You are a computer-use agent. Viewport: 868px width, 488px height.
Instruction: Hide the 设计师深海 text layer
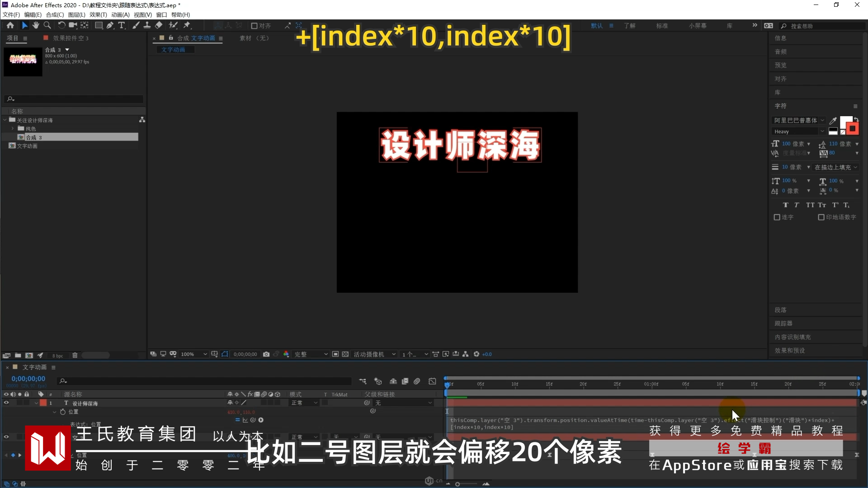[6, 403]
